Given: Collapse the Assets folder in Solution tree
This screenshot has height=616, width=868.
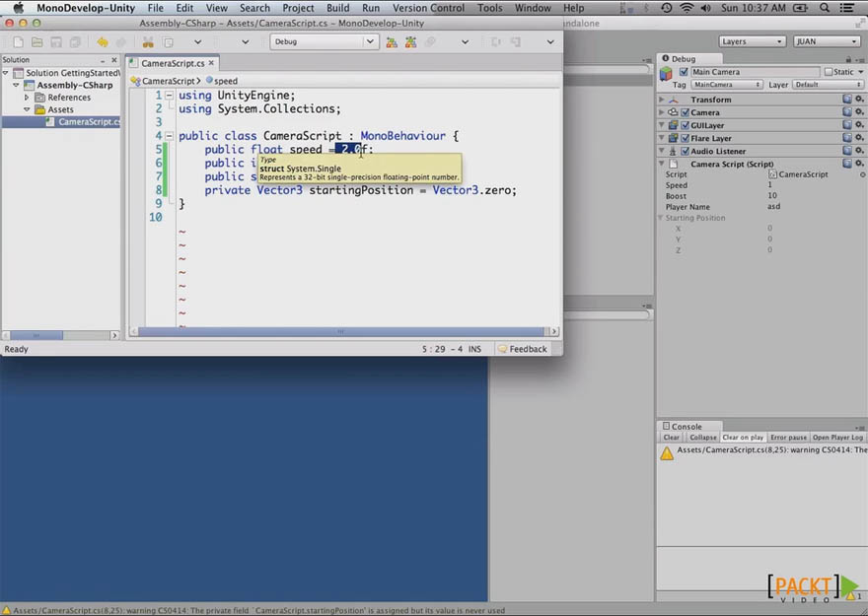Looking at the screenshot, I should tap(26, 109).
